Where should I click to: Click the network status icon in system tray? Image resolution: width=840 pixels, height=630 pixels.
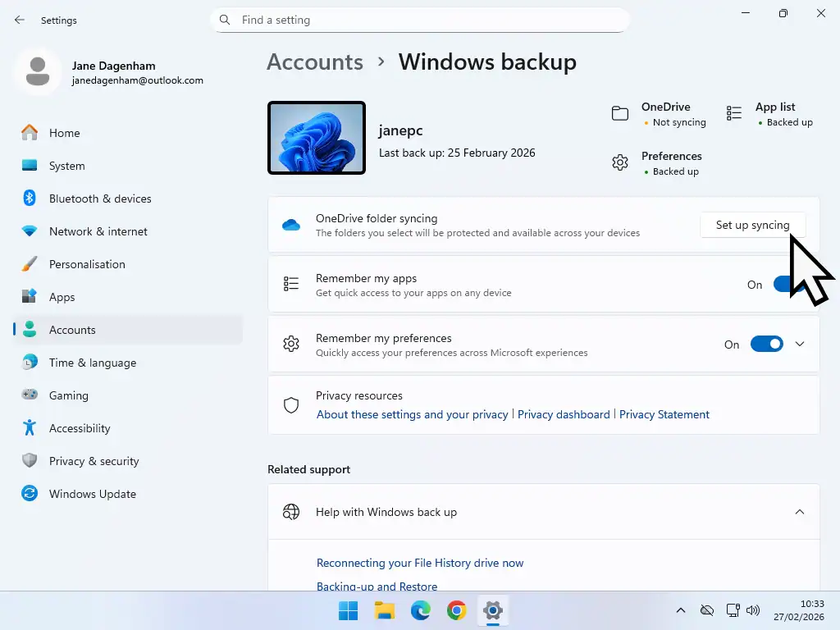733,610
